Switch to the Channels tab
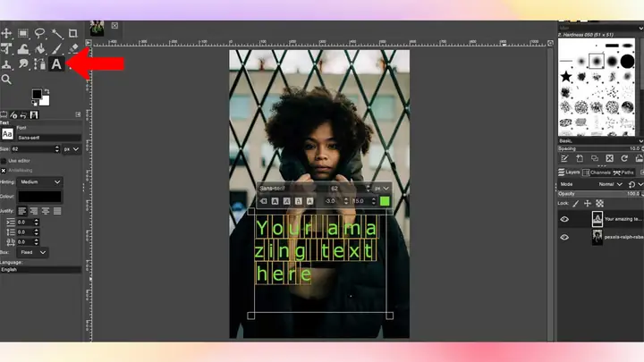644x362 pixels. (597, 173)
